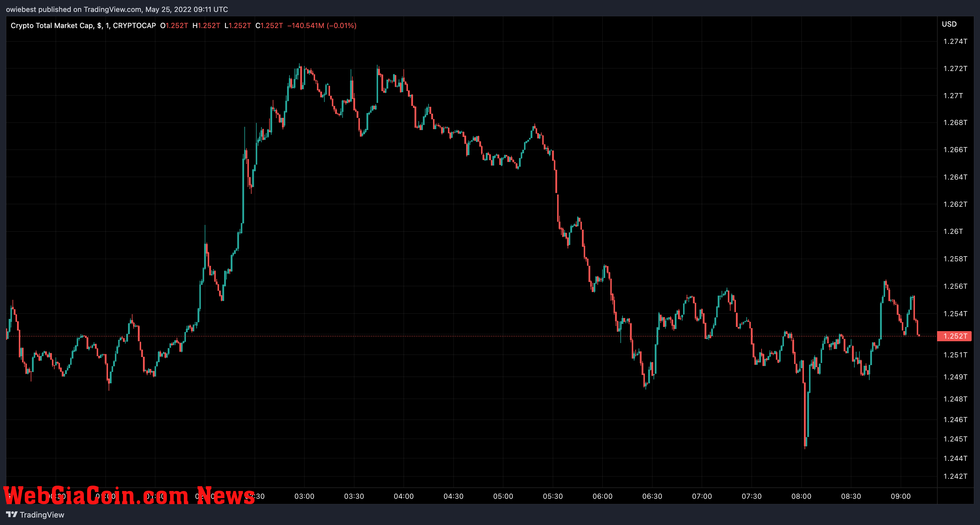This screenshot has height=525, width=980.
Task: Click the 1.242T price axis label
Action: pos(955,476)
